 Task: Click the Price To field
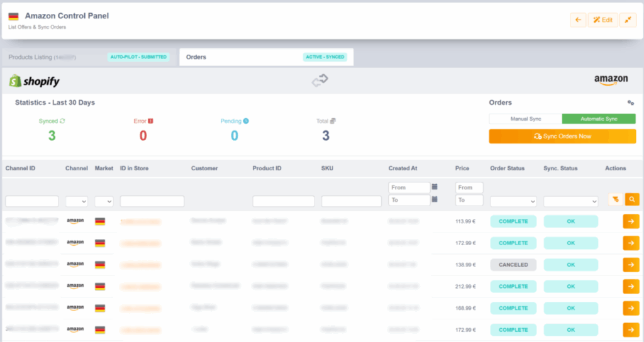(469, 200)
